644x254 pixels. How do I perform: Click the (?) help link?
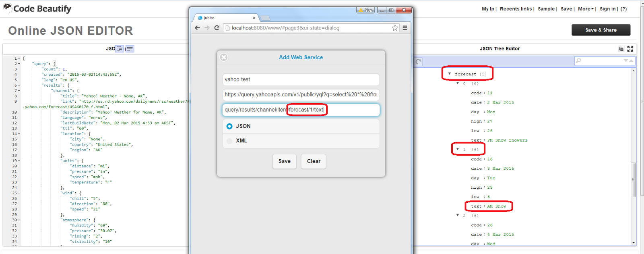pyautogui.click(x=623, y=9)
